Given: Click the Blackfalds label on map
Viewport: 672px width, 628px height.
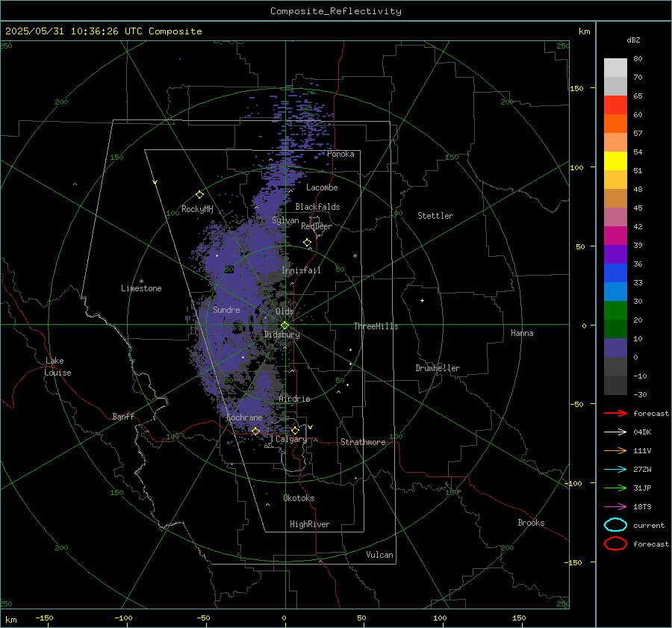Looking at the screenshot, I should pyautogui.click(x=317, y=207).
